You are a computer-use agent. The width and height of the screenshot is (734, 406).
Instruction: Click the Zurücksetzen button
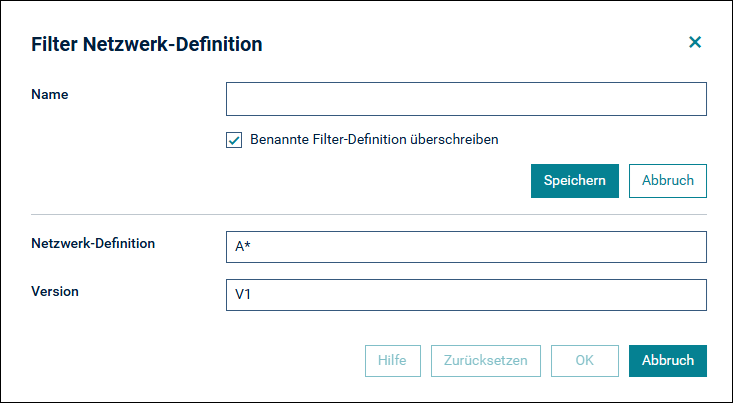[485, 361]
